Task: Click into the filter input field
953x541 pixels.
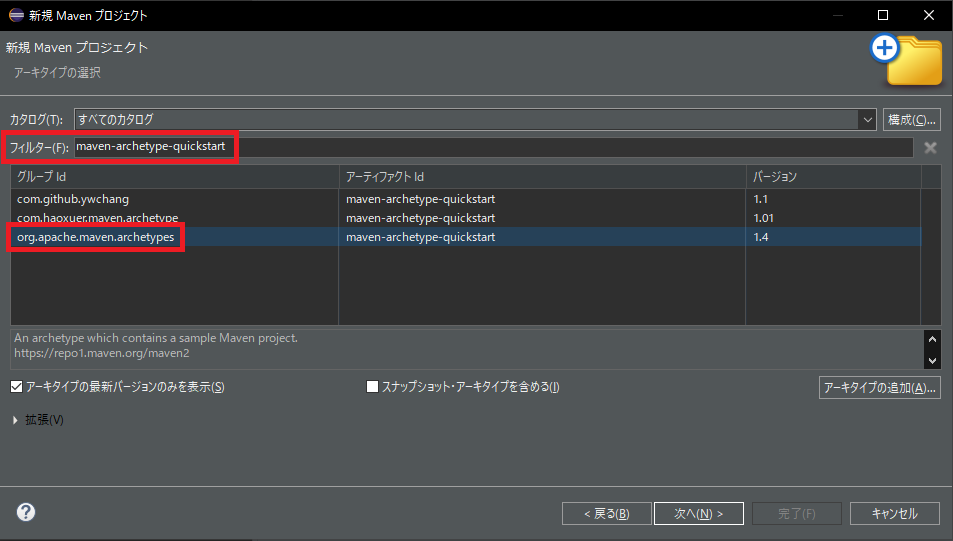Action: (x=494, y=147)
